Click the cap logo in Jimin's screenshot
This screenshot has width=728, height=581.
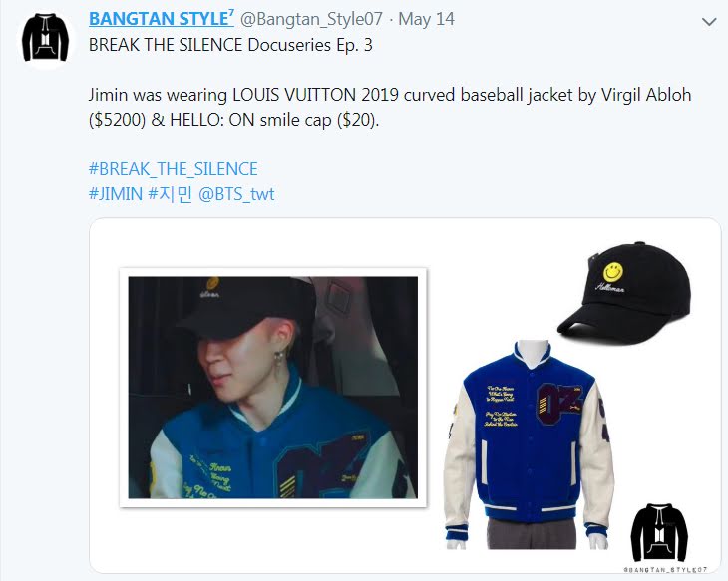(x=211, y=287)
